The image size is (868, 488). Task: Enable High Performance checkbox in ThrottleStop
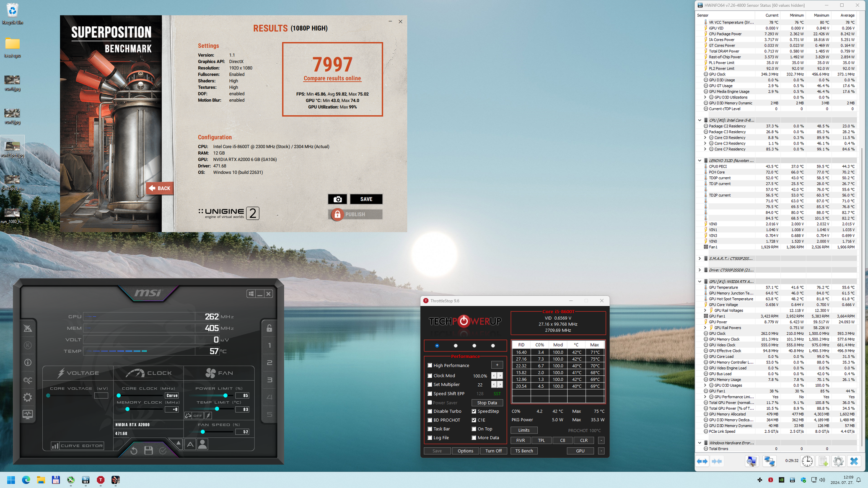point(430,365)
